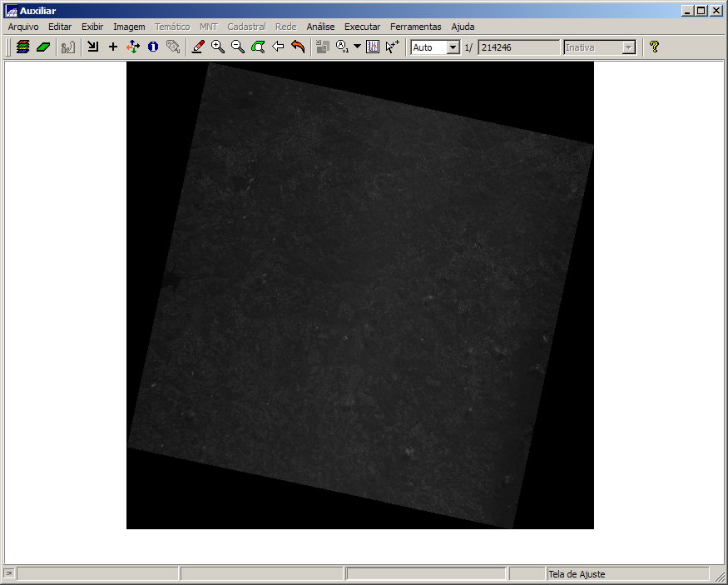This screenshot has height=585, width=728.
Task: Open the layered control panel icon
Action: click(23, 47)
